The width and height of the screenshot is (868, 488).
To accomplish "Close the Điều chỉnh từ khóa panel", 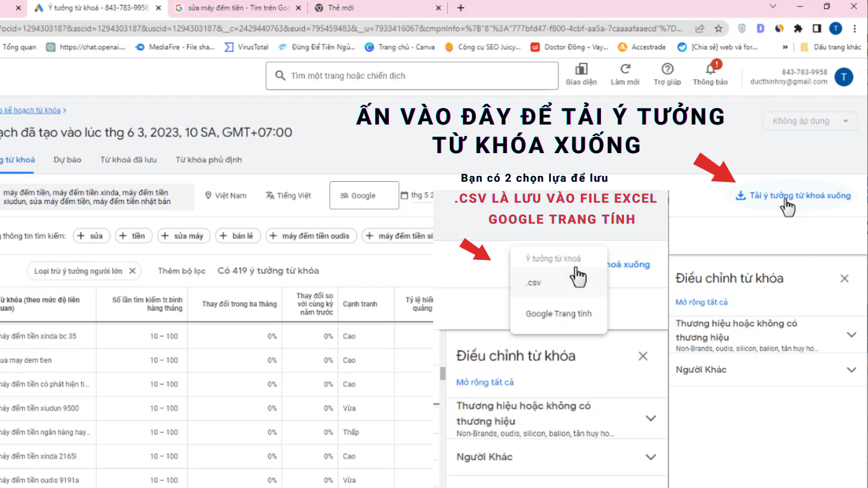I will [x=844, y=278].
